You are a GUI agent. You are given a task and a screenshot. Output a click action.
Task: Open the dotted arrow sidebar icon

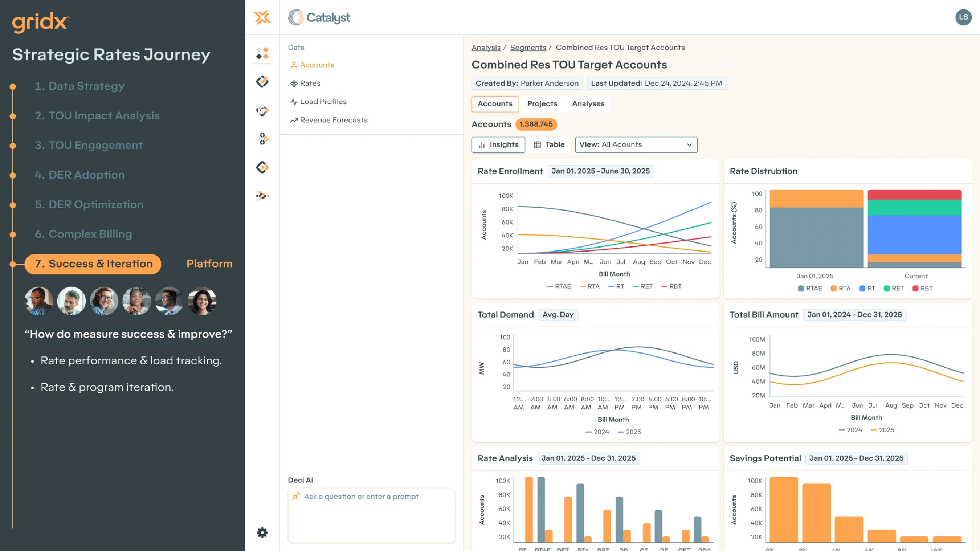pyautogui.click(x=262, y=196)
